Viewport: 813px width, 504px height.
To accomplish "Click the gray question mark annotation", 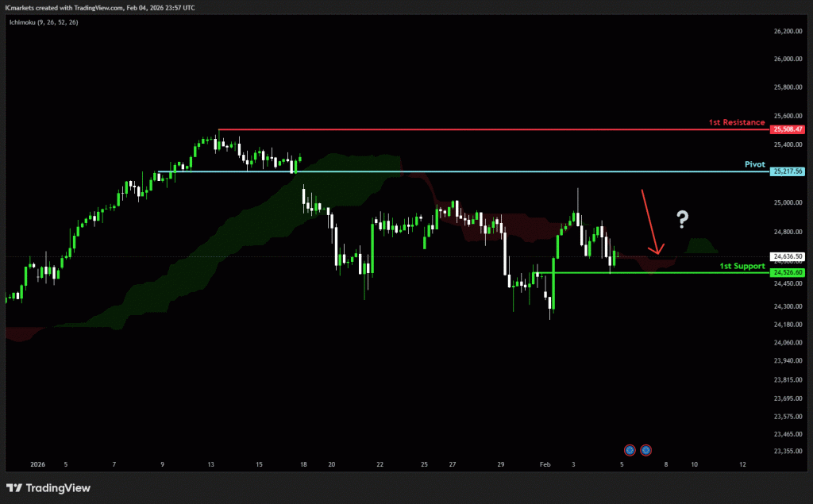I will (x=682, y=219).
